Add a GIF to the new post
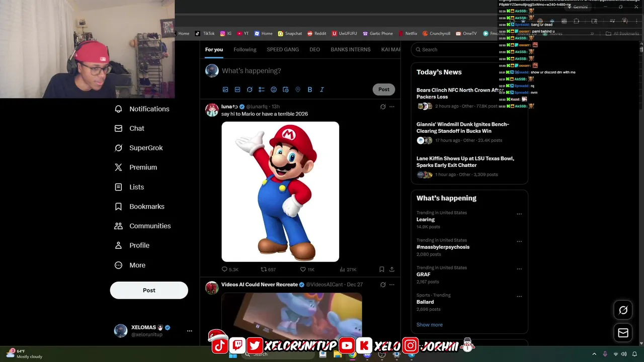Image resolution: width=644 pixels, height=362 pixels. click(x=237, y=89)
